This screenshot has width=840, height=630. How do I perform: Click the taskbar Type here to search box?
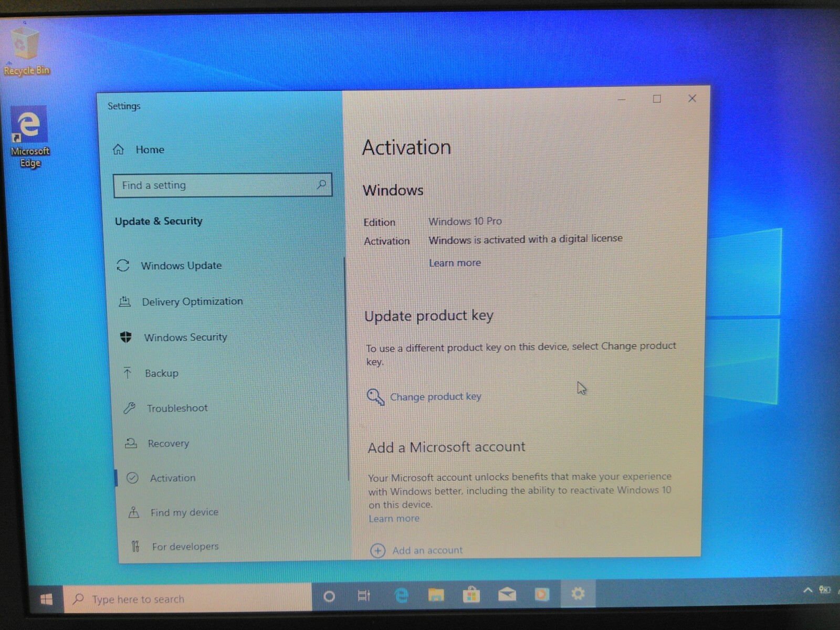click(187, 598)
